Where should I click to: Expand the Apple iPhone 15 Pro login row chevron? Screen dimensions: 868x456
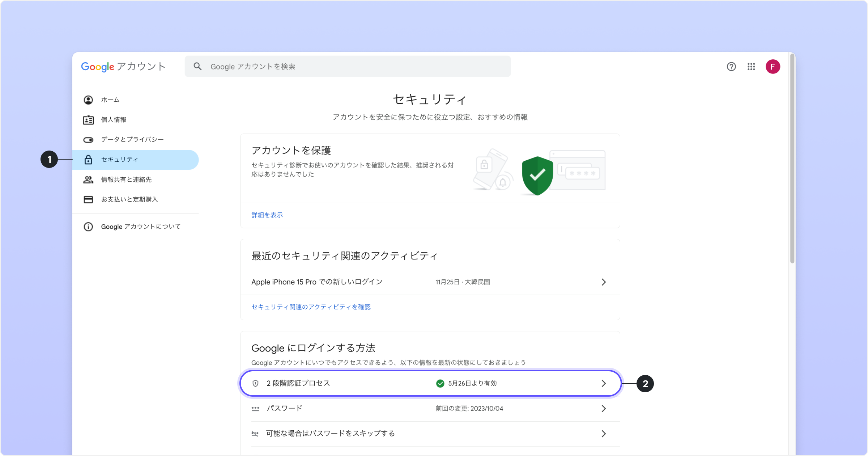click(603, 282)
